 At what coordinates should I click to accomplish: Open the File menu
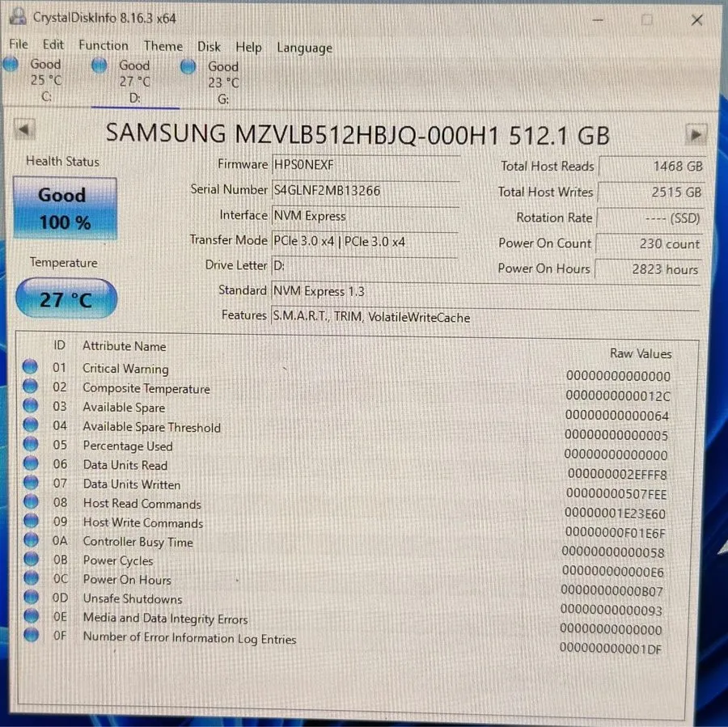(19, 44)
